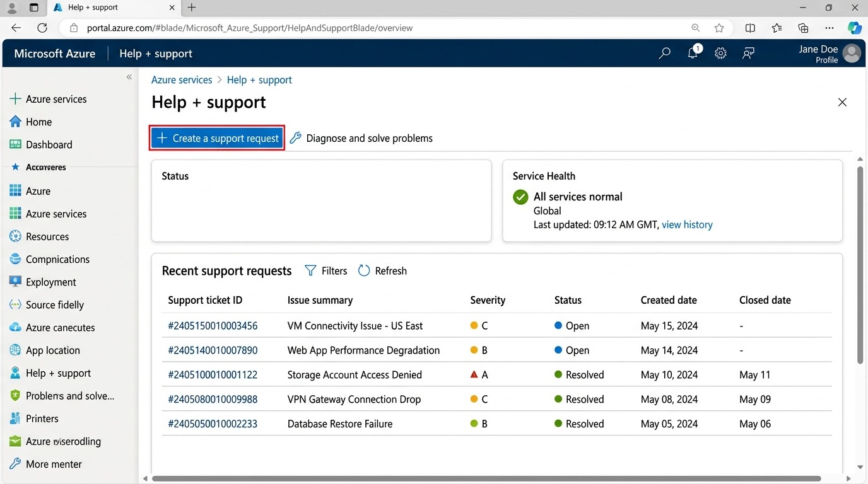Click More menter wrench icon

point(16,464)
